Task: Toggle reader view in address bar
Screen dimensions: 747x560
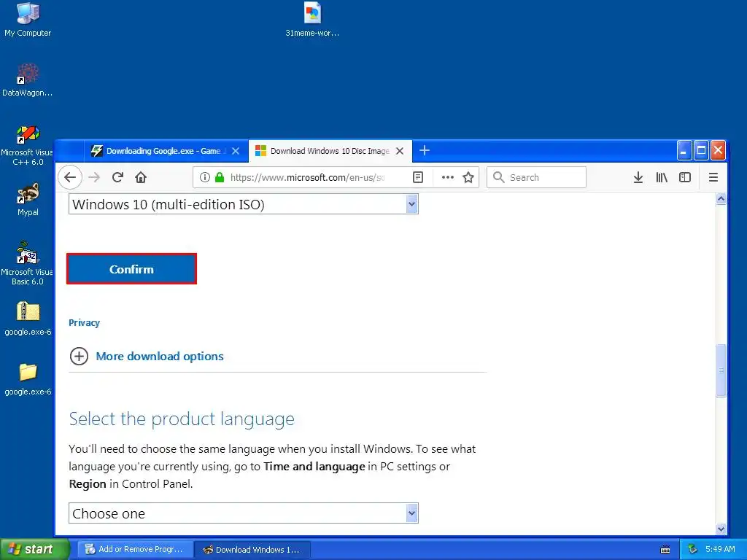Action: [x=418, y=177]
